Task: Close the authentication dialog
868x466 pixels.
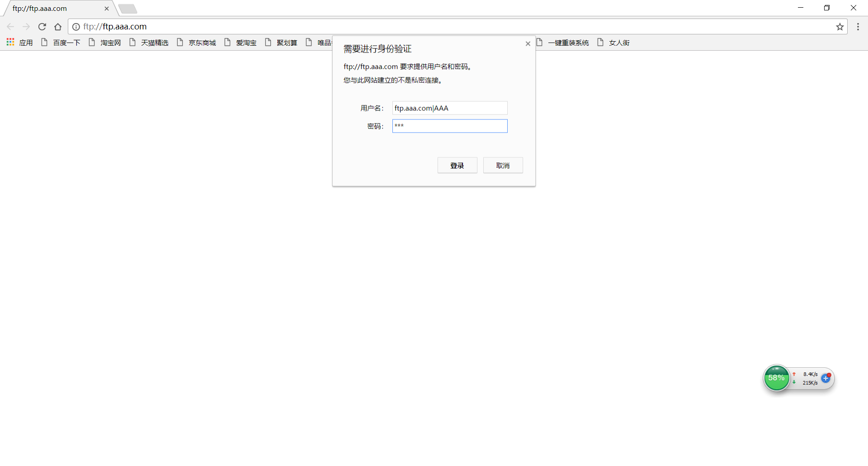Action: [528, 44]
